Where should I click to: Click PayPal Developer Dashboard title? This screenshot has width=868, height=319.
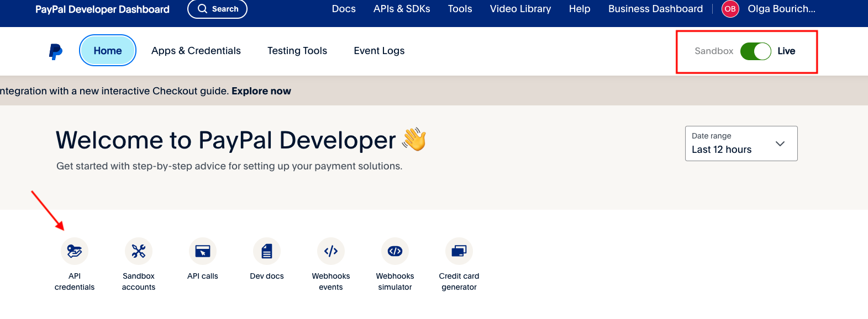pyautogui.click(x=102, y=9)
